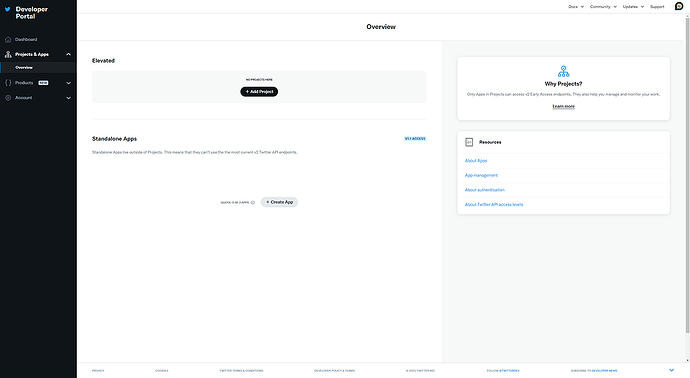Click the Why Projects diagram icon
Viewport: 690px width, 378px height.
[x=563, y=71]
